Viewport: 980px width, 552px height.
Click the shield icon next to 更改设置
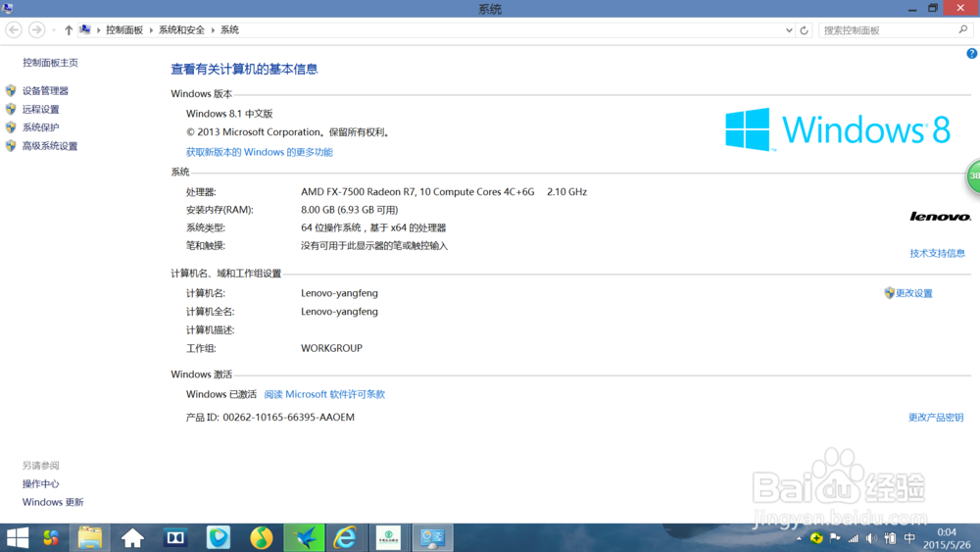click(x=889, y=292)
